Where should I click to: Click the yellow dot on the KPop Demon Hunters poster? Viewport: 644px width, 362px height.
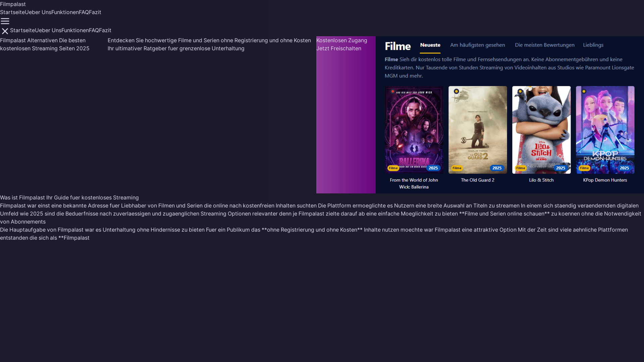click(584, 91)
